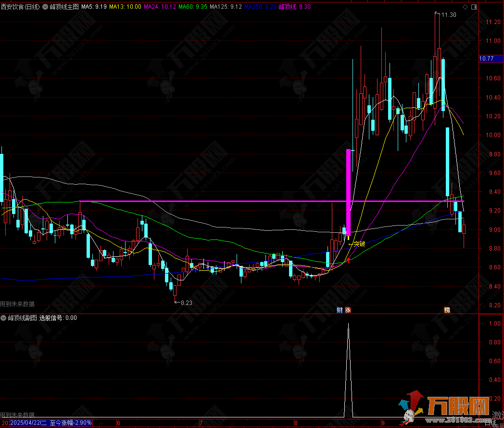Select the MA60 indicator label
504x428 pixels.
(192, 7)
